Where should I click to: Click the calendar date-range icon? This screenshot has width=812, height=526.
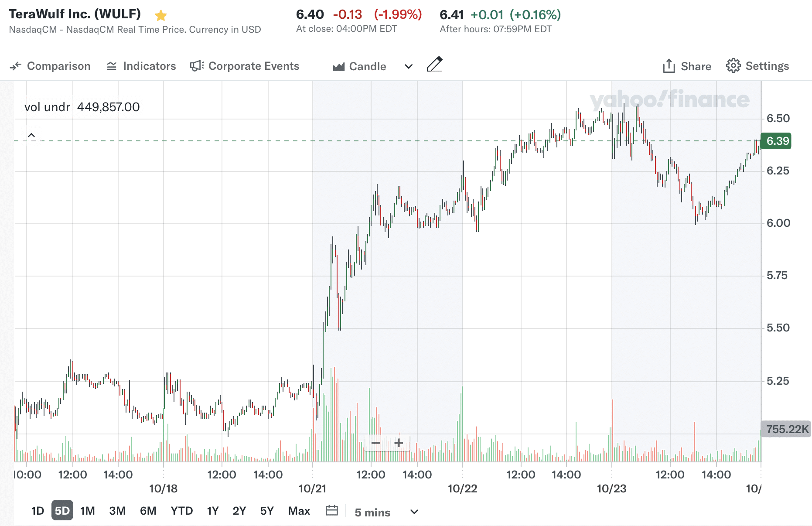click(331, 510)
